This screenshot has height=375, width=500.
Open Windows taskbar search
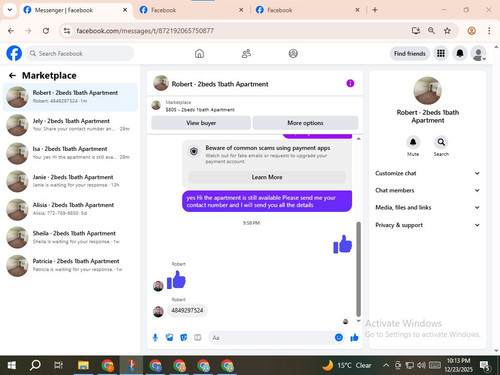pos(35,365)
